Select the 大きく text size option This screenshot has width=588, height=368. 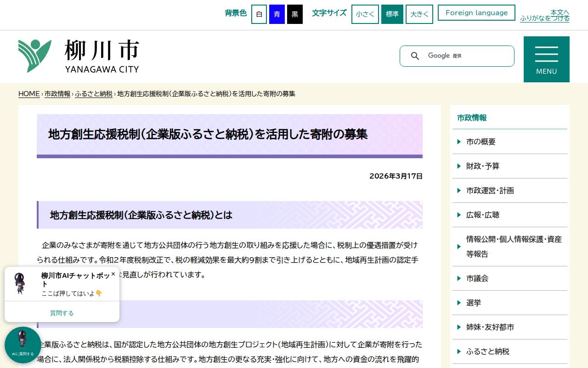coord(419,14)
